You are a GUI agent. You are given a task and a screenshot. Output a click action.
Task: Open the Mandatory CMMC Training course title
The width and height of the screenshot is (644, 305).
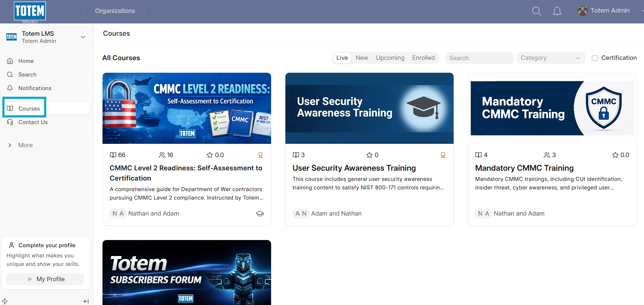click(524, 168)
